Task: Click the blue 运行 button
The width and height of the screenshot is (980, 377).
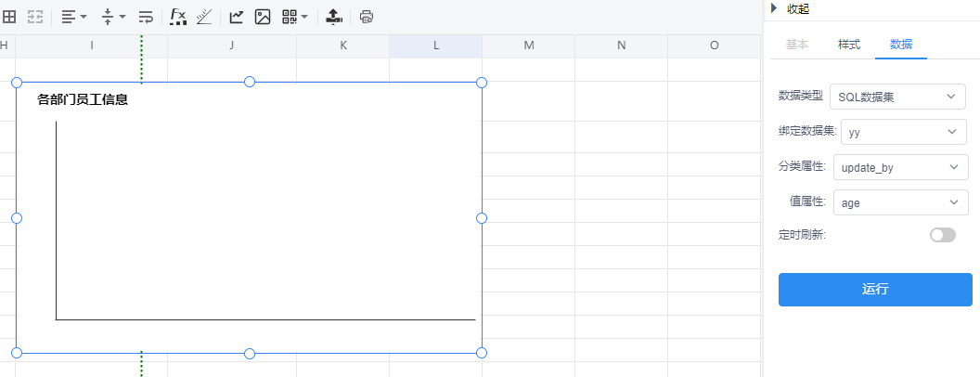Action: click(875, 290)
